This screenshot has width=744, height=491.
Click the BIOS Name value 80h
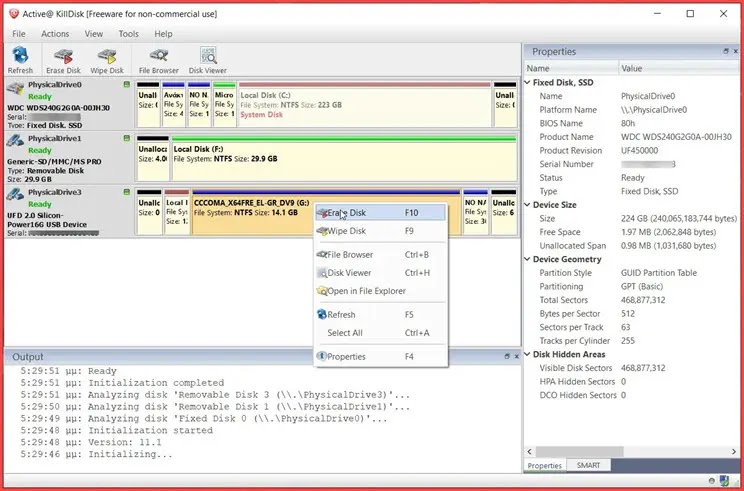(628, 123)
